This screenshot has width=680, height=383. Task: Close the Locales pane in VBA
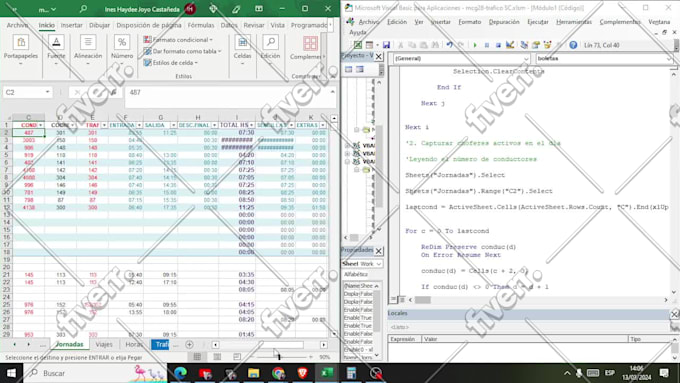(674, 314)
